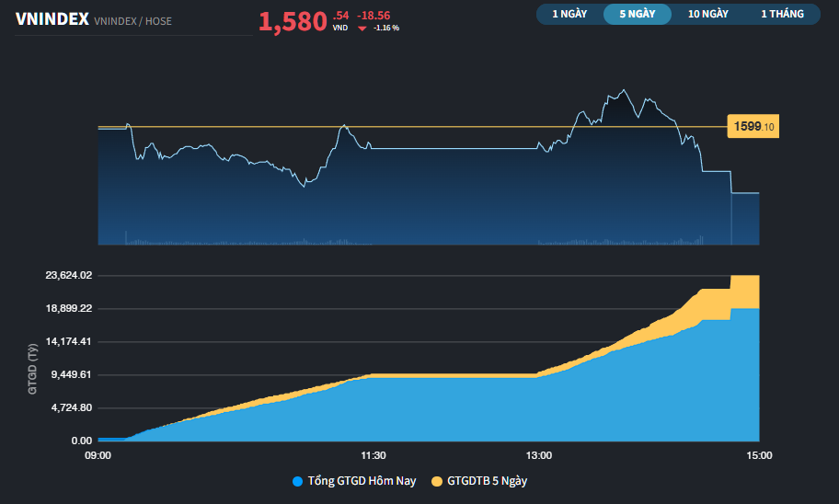839x504 pixels.
Task: Click the GTGD (Tỷ) vertical axis title
Action: (32, 368)
